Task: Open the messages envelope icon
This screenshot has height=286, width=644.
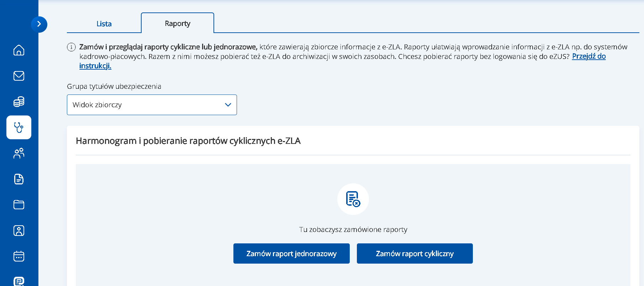Action: (19, 76)
